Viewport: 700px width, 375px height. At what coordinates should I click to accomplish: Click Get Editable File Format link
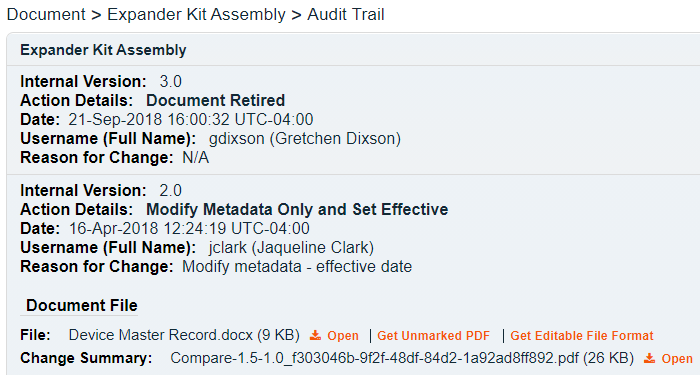582,336
